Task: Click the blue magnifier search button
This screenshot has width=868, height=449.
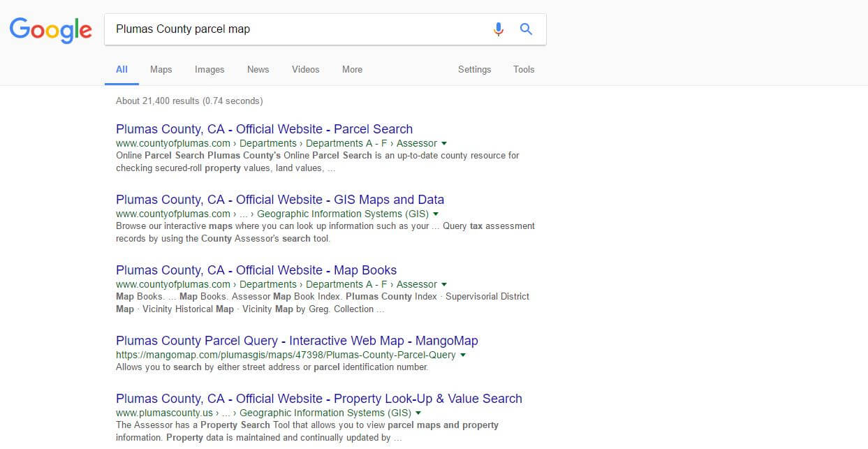Action: [527, 29]
